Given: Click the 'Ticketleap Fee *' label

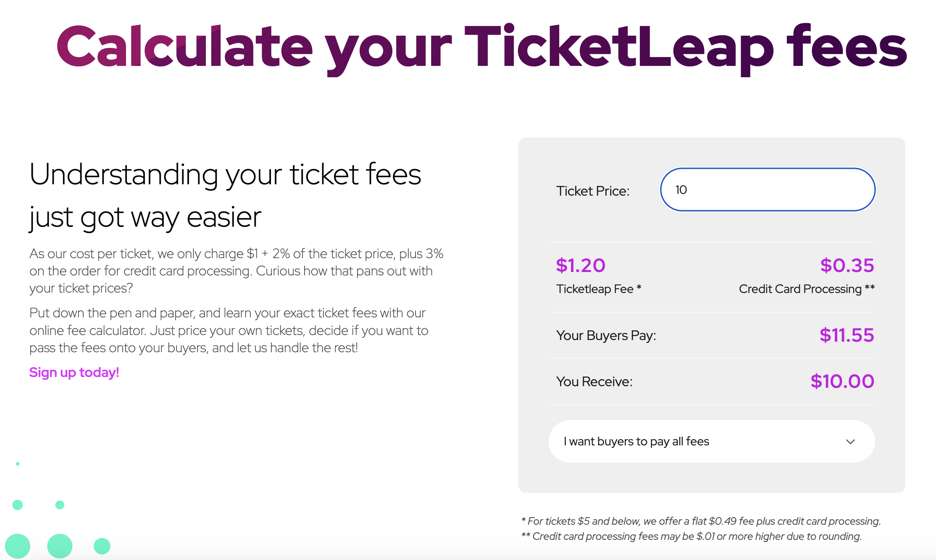Looking at the screenshot, I should coord(599,289).
